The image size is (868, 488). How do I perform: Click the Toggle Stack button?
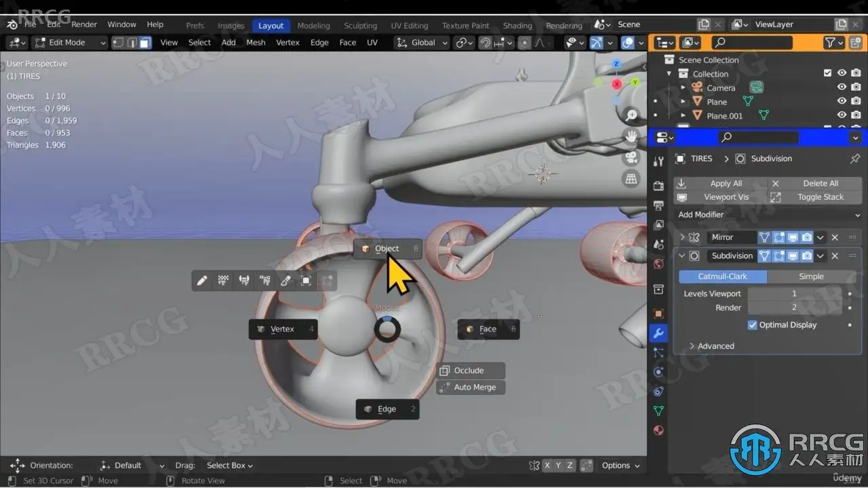815,197
